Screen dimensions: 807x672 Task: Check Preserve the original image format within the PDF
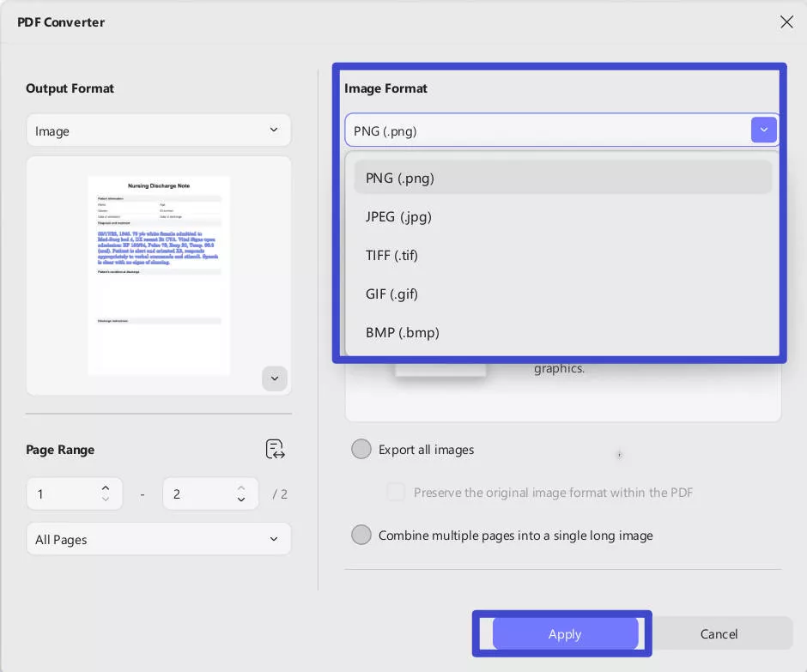pos(396,492)
